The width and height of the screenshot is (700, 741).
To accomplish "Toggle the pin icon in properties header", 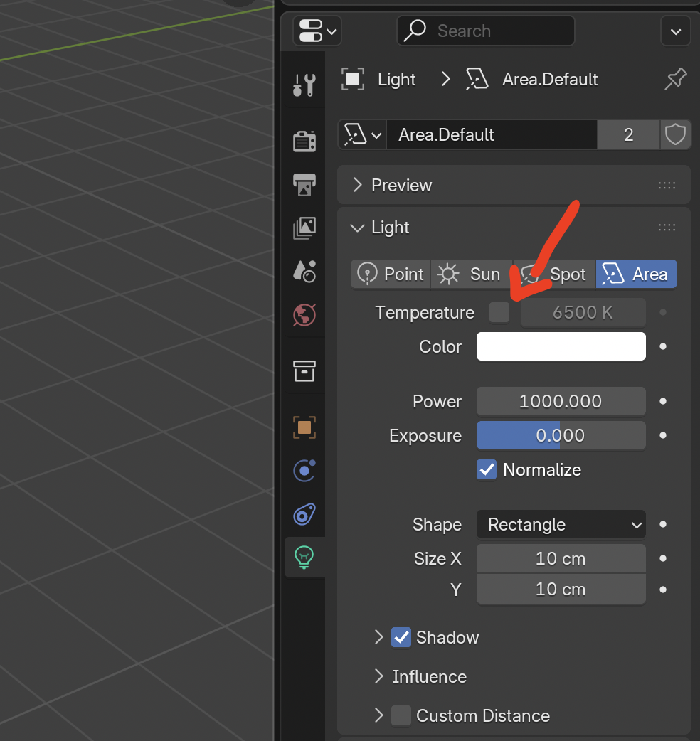I will pos(675,79).
